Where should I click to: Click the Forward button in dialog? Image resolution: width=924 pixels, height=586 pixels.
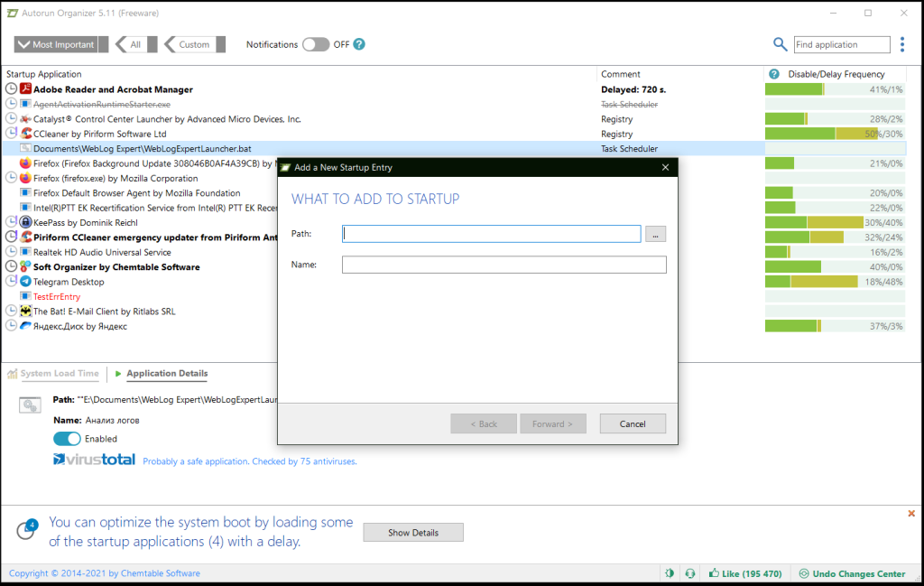tap(553, 423)
